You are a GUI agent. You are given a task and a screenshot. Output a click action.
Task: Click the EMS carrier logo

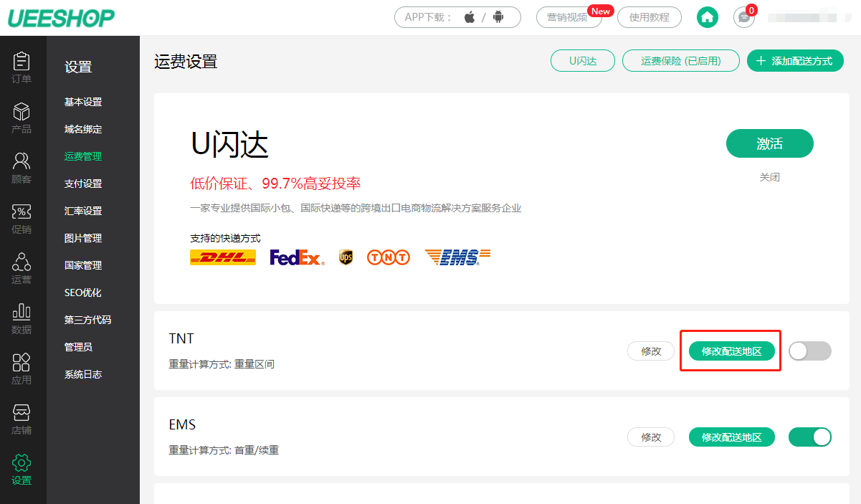pos(457,257)
